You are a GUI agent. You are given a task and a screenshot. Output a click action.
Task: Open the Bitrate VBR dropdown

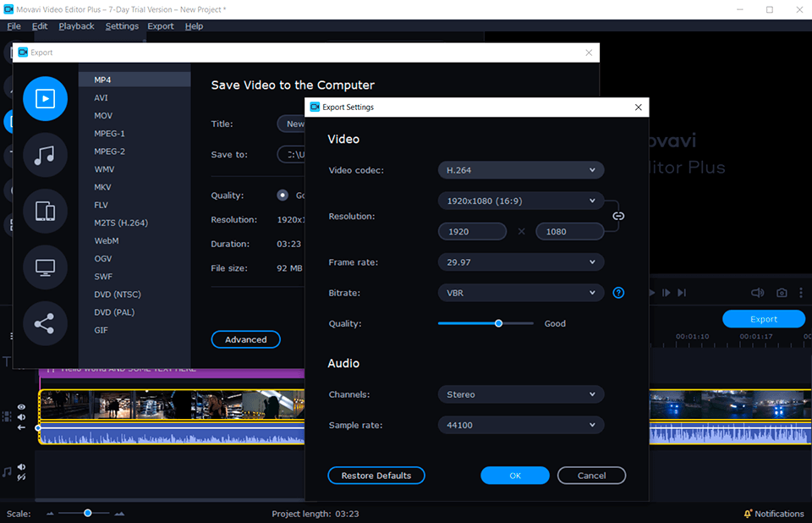click(521, 293)
